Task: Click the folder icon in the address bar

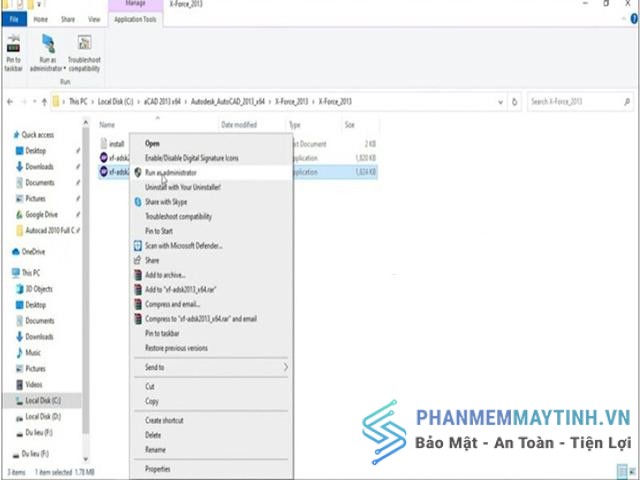Action: pyautogui.click(x=56, y=102)
